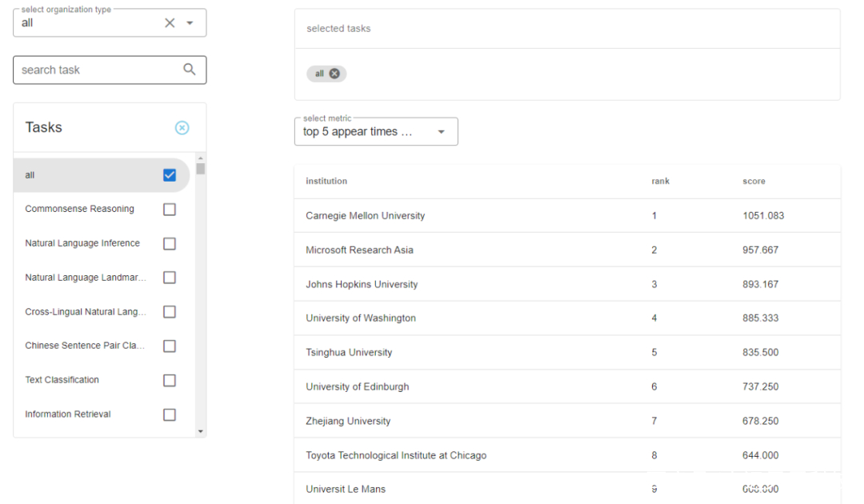Tick the Natural Language Inference checkbox
Image resolution: width=864 pixels, height=504 pixels.
tap(170, 243)
